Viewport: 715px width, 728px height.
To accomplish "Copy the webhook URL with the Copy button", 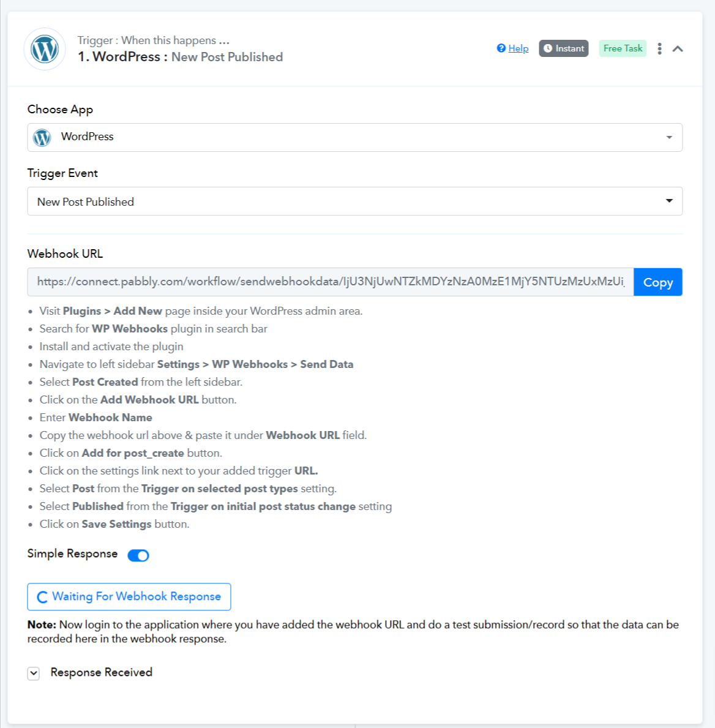I will [x=658, y=282].
